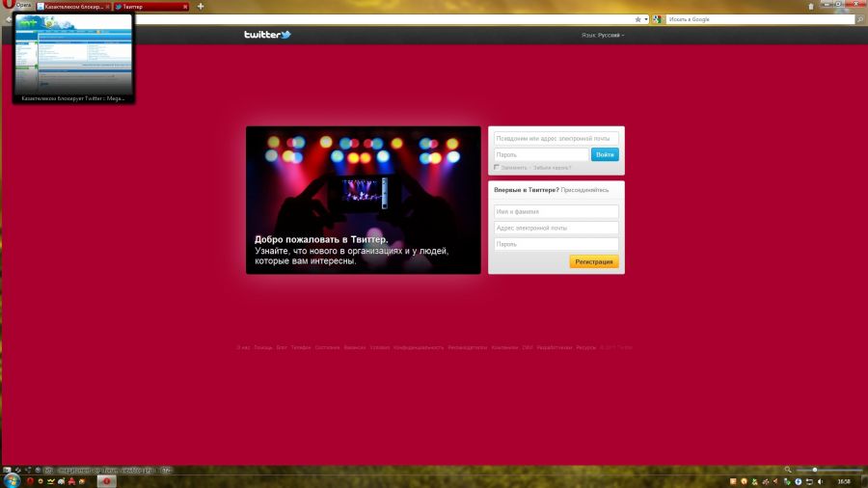Open closed tabs trash can icon
The height and width of the screenshot is (488, 868).
click(x=811, y=7)
